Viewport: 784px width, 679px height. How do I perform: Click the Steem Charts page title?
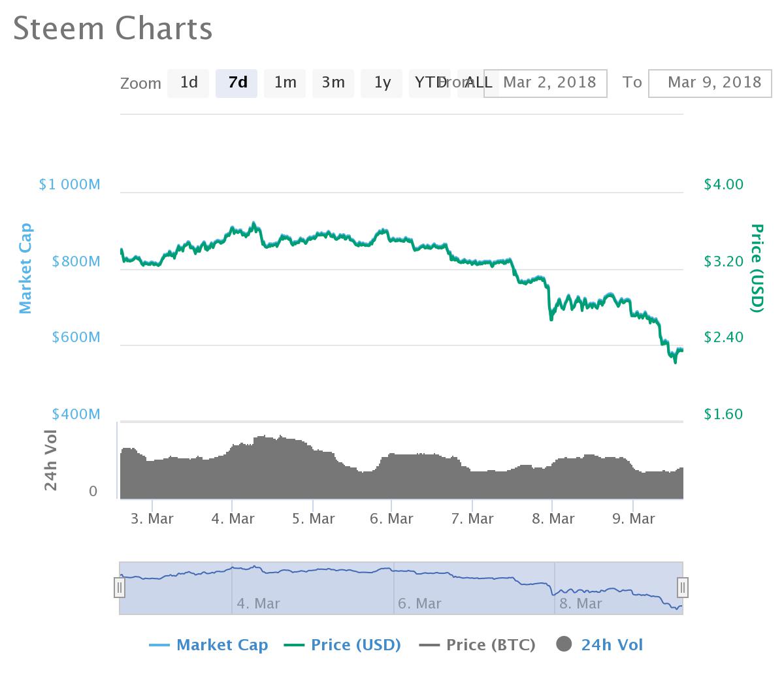point(112,29)
